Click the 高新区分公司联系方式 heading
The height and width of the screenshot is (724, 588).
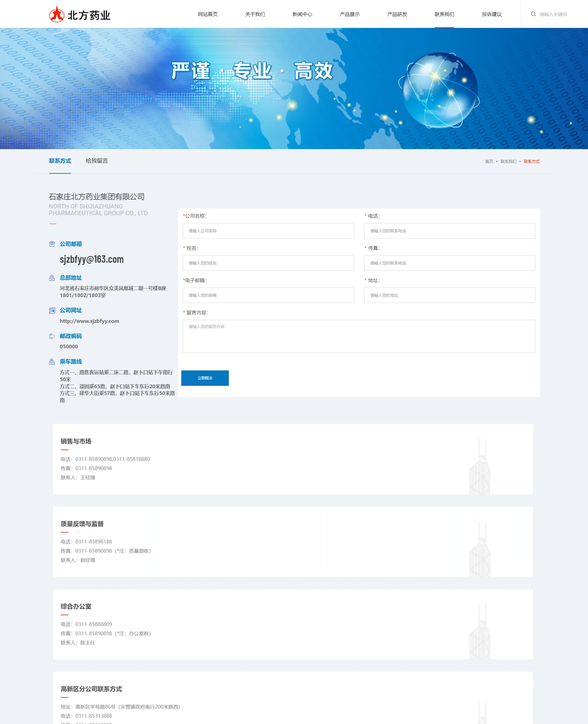pyautogui.click(x=91, y=689)
